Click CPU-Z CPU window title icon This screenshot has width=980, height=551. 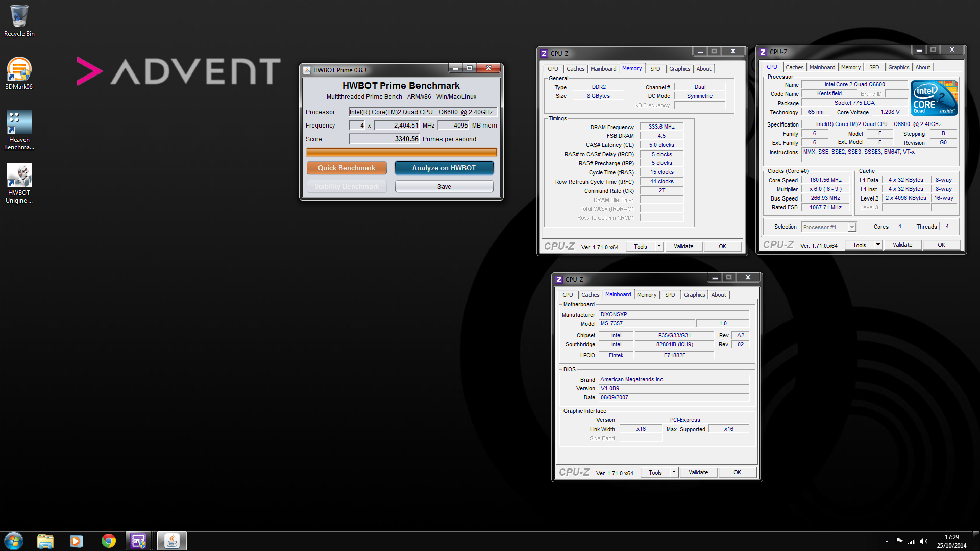(x=763, y=52)
